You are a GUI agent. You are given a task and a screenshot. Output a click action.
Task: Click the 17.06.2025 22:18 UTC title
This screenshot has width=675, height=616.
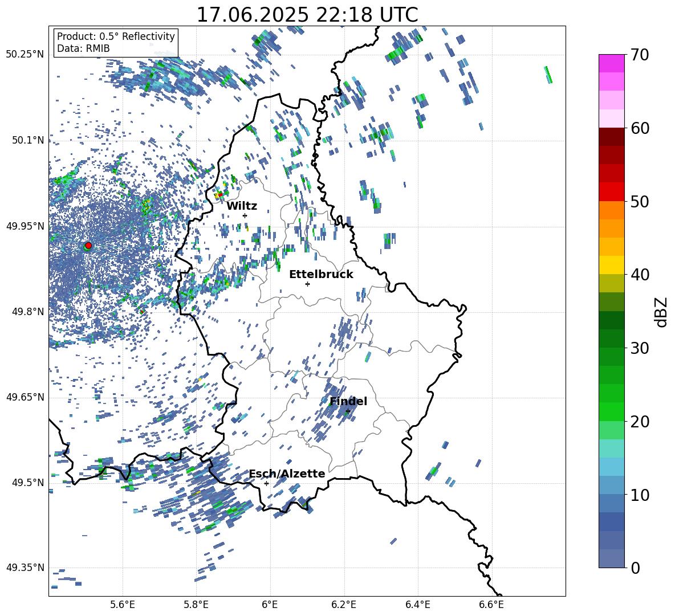[x=307, y=15]
